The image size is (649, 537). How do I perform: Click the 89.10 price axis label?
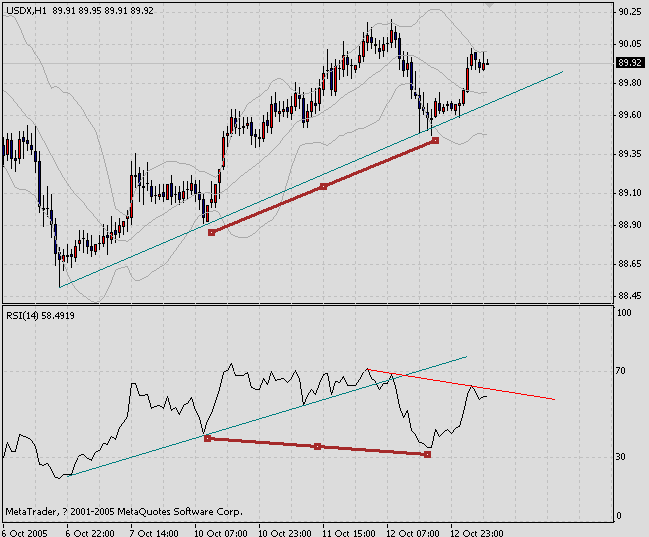point(630,193)
